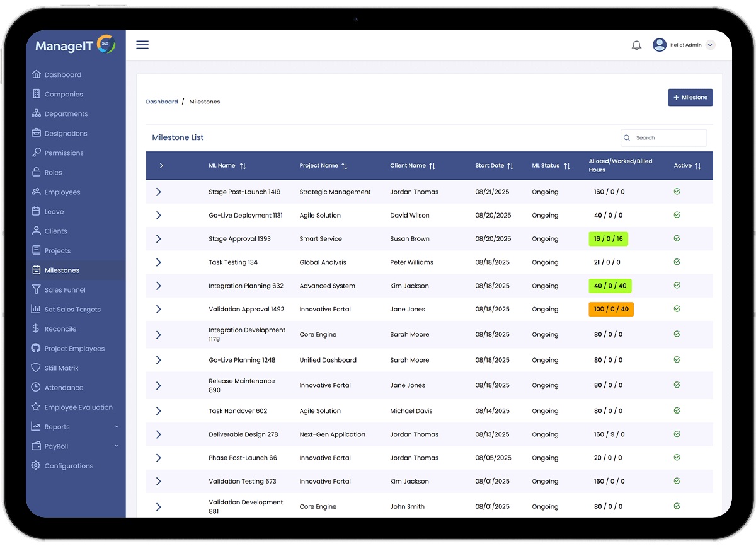Image resolution: width=756 pixels, height=546 pixels.
Task: Click the green 16 / 0 / 16 hours badge
Action: click(x=609, y=239)
